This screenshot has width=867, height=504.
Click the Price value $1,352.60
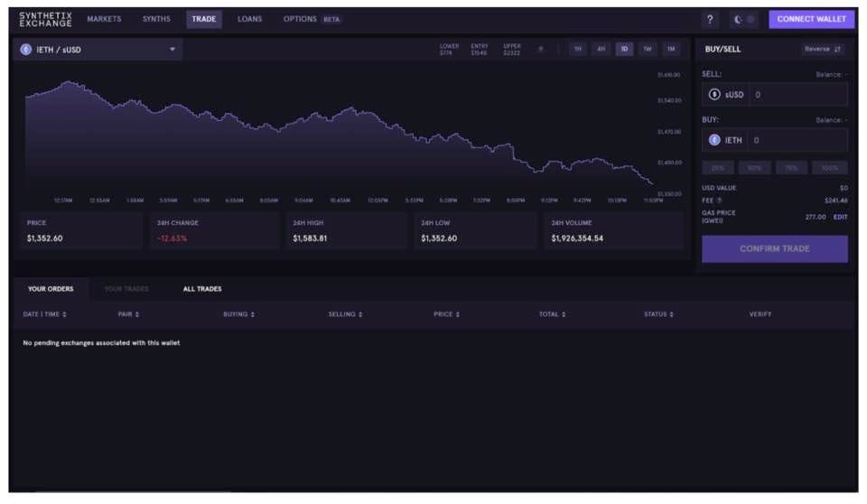point(45,238)
